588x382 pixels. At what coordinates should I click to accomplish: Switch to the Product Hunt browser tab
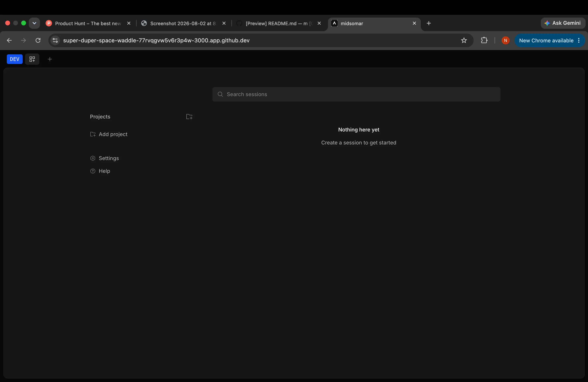[88, 23]
